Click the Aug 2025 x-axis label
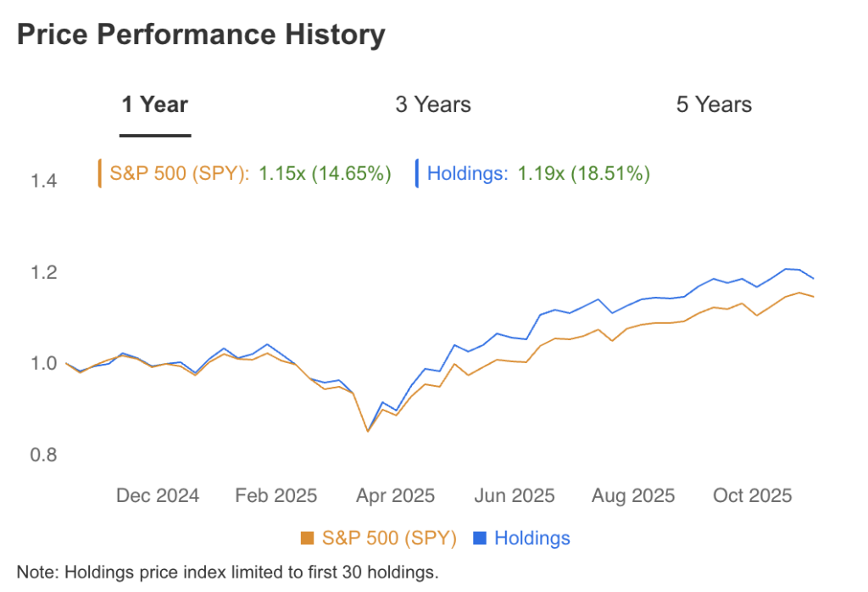 tap(634, 495)
